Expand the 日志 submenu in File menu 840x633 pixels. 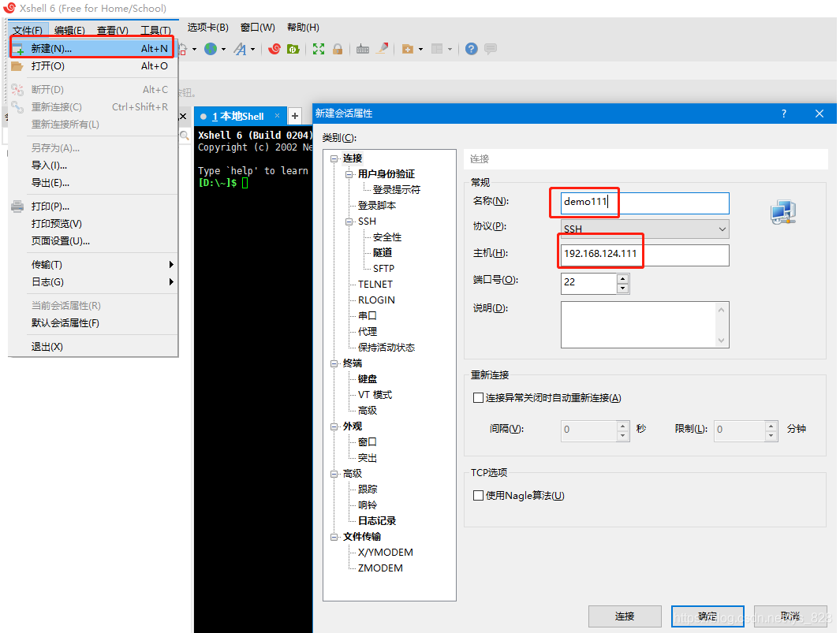pos(93,281)
